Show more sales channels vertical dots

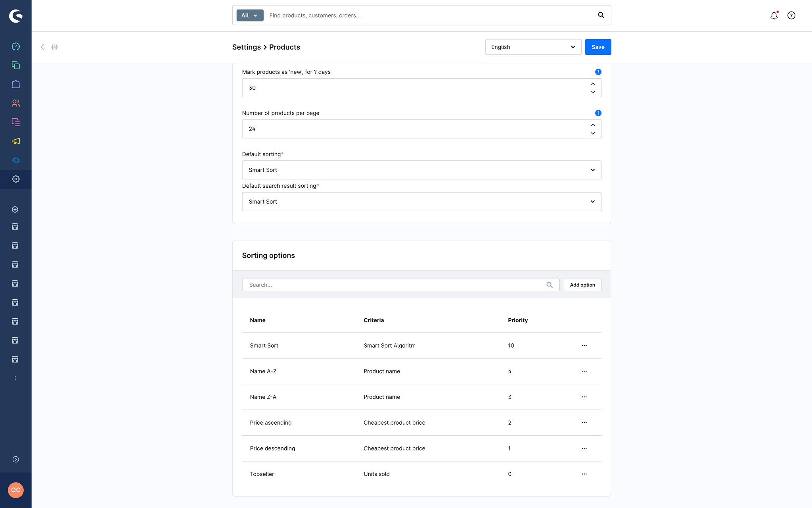[15, 378]
